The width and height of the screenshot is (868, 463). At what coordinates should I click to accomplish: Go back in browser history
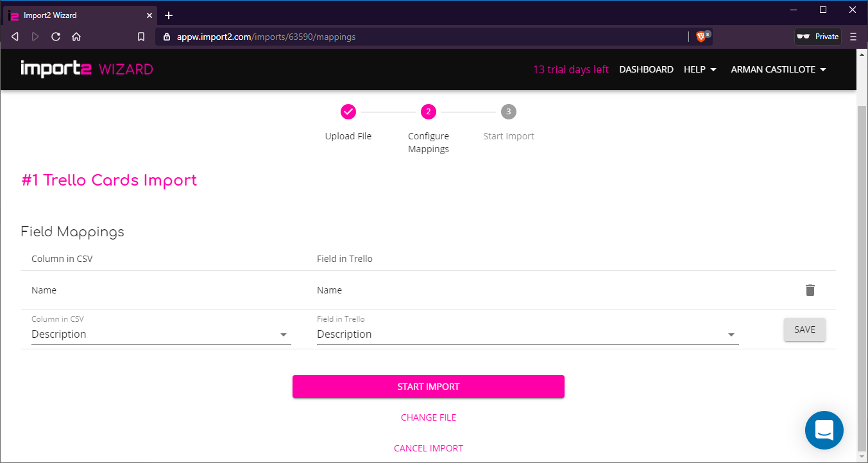click(15, 37)
